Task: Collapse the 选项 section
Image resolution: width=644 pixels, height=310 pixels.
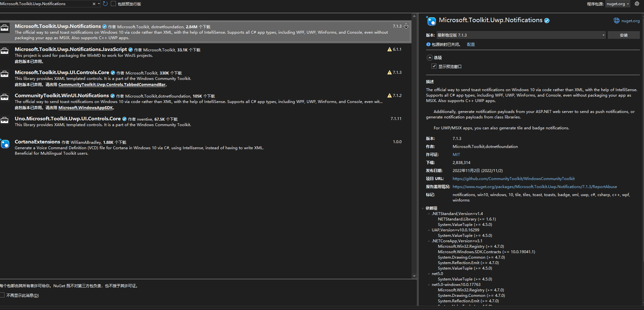Action: 430,58
